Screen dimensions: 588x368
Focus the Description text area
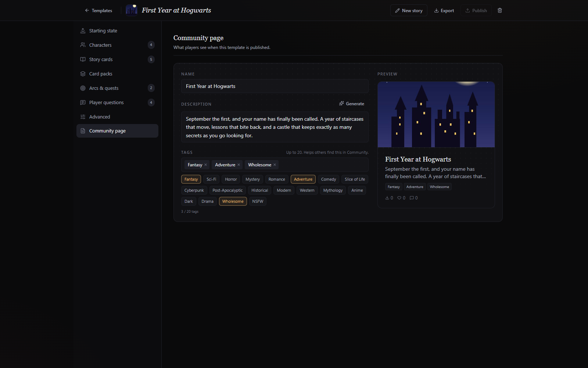coord(275,127)
